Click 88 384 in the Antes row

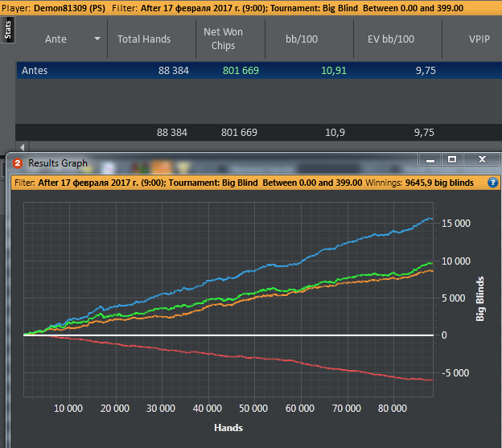tap(174, 71)
